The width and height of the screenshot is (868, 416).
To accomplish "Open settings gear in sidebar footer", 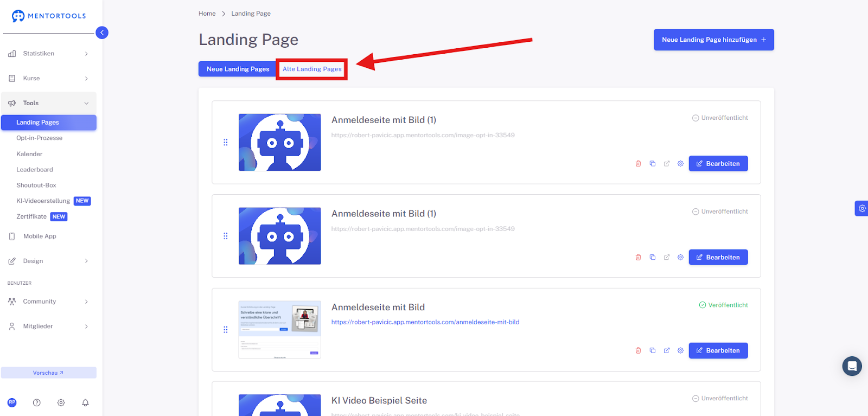I will [61, 402].
